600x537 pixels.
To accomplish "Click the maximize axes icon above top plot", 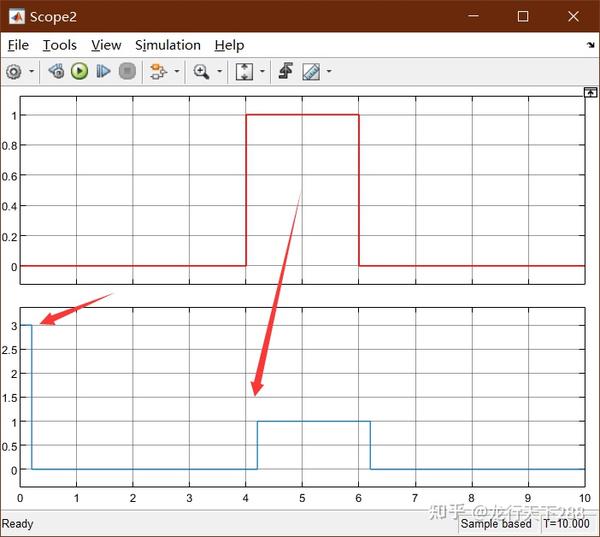I will pos(590,92).
